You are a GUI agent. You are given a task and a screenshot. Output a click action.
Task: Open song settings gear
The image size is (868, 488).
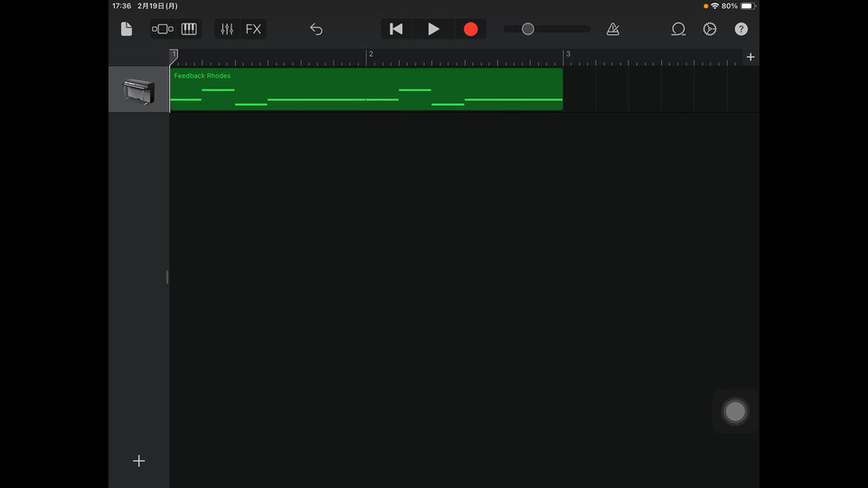710,29
